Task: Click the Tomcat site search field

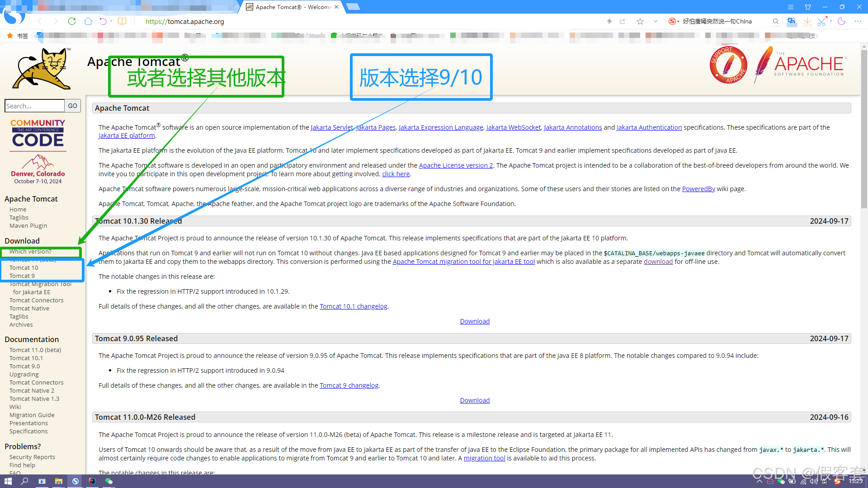Action: click(x=34, y=106)
